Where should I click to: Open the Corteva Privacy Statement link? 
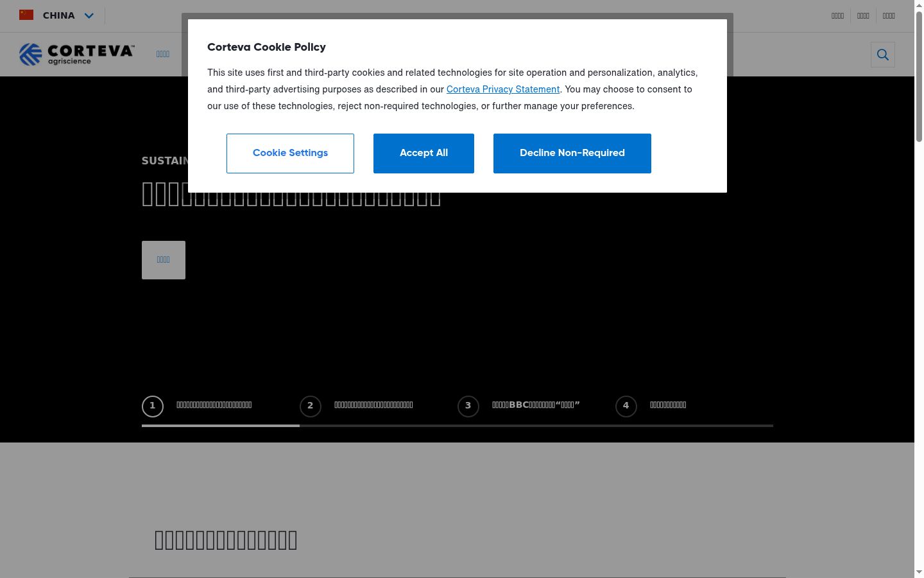tap(503, 89)
